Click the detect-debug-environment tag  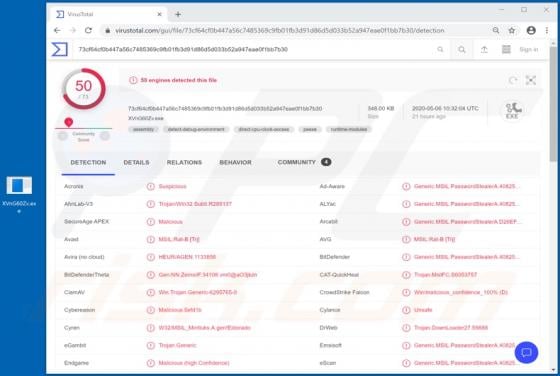(196, 129)
